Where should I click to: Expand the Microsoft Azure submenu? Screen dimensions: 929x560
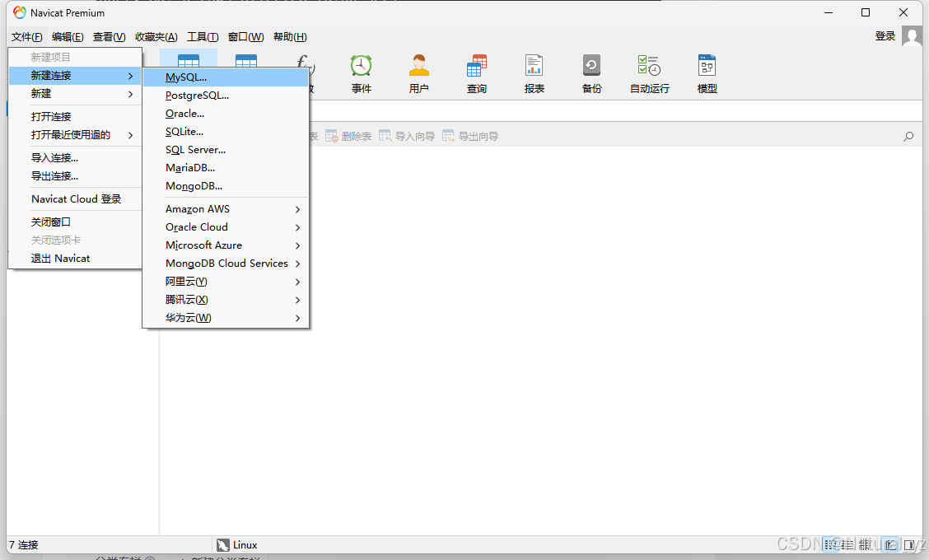[226, 245]
